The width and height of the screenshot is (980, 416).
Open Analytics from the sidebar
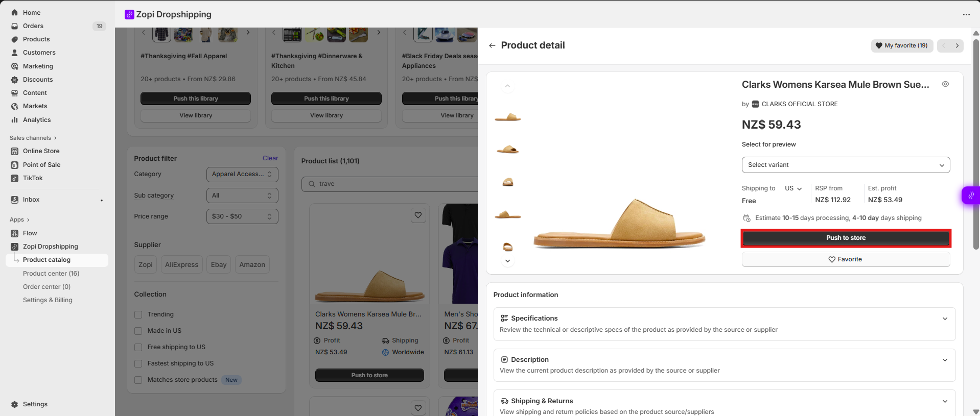click(37, 120)
